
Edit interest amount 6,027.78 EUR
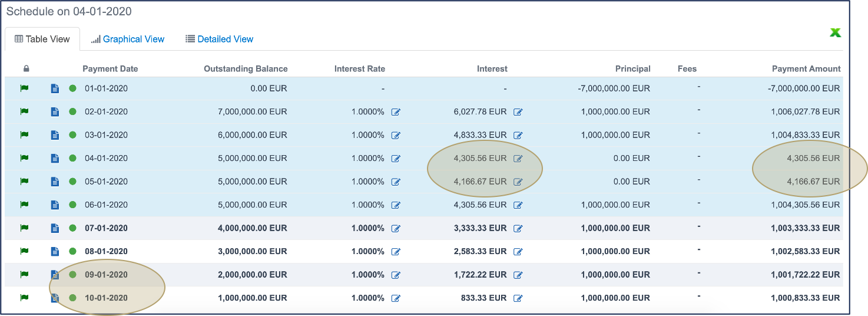[518, 112]
